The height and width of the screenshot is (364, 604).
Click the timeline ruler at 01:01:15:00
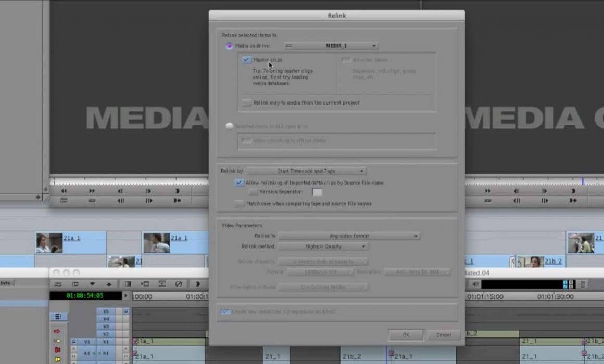(485, 297)
